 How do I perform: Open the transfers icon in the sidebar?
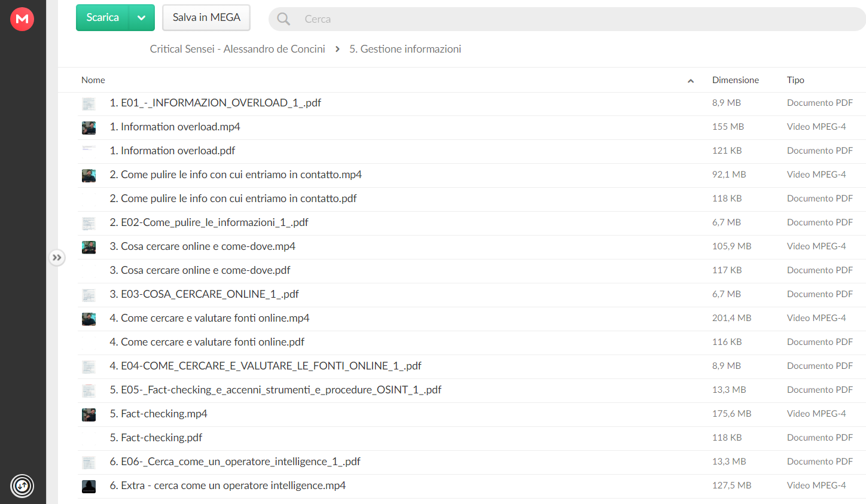coord(22,485)
